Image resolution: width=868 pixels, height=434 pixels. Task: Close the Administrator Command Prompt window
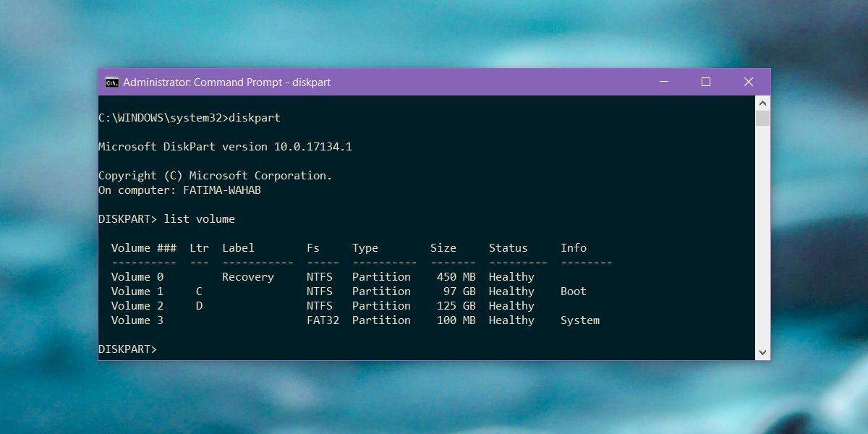coord(749,82)
